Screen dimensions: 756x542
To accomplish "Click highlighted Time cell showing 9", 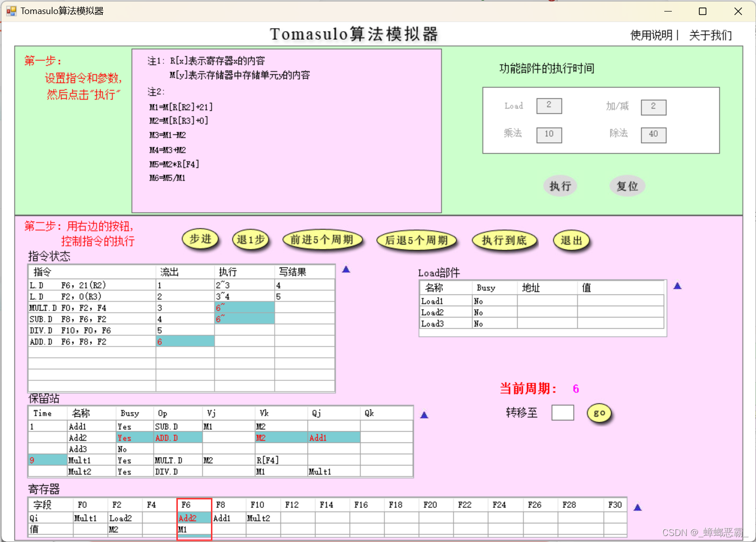I will (48, 460).
